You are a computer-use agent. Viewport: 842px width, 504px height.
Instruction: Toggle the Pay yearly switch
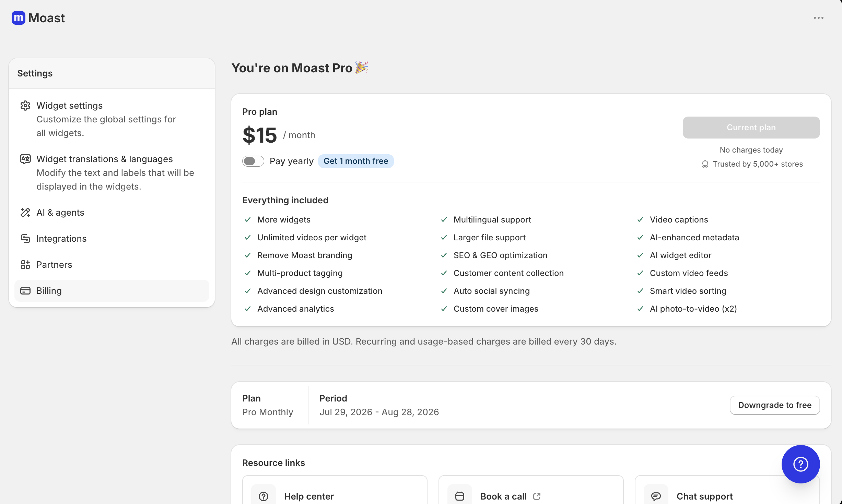click(x=253, y=161)
